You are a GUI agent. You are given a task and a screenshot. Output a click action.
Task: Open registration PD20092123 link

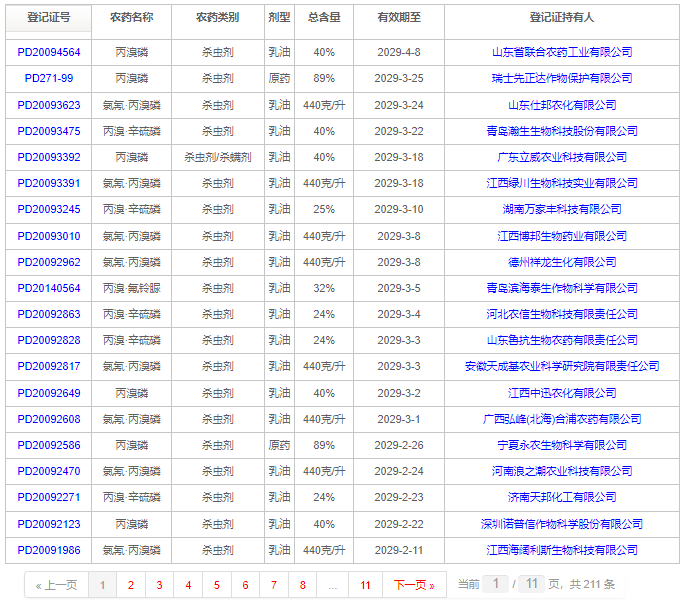pyautogui.click(x=49, y=525)
